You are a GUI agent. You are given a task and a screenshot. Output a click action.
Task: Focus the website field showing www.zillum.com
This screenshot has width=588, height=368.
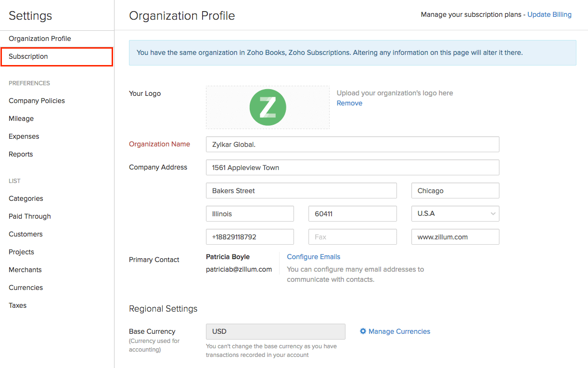point(455,237)
